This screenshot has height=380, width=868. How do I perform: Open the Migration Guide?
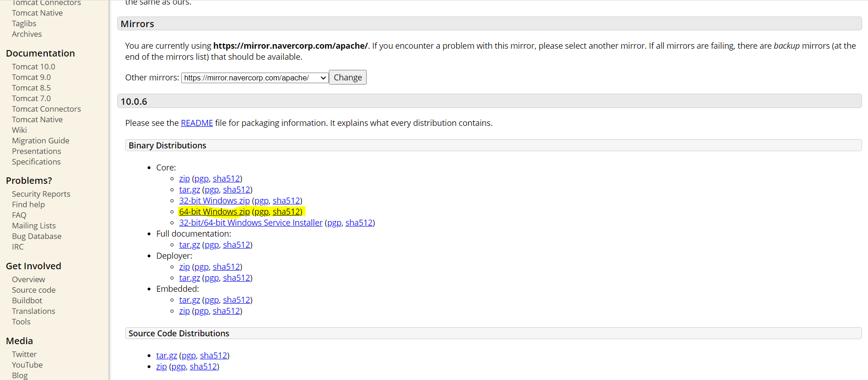[40, 141]
